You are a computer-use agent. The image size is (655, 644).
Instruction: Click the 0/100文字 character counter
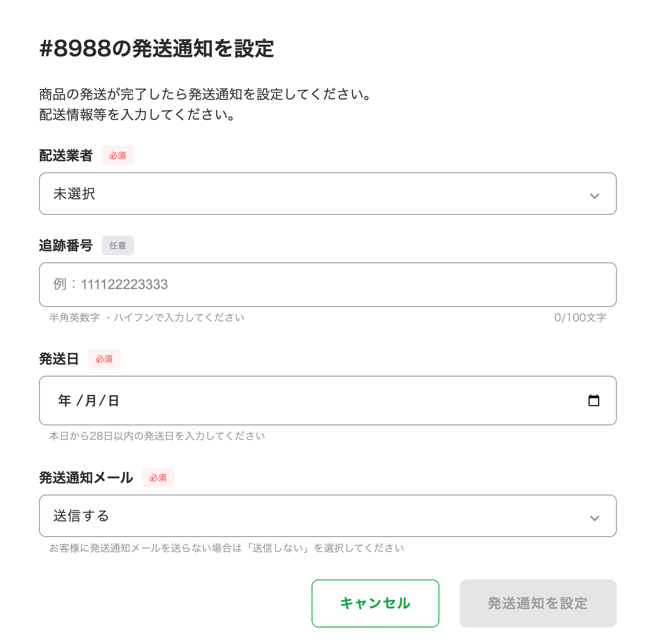coord(580,318)
